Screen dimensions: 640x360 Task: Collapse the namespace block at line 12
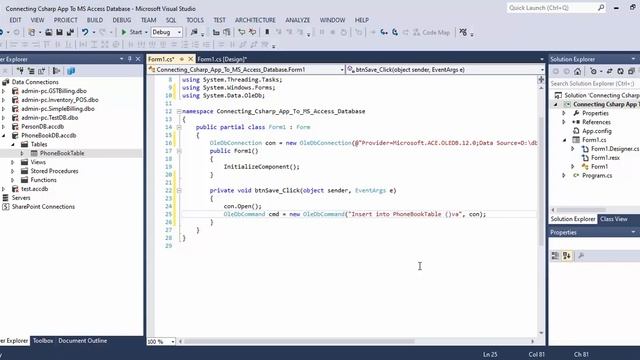tap(179, 111)
